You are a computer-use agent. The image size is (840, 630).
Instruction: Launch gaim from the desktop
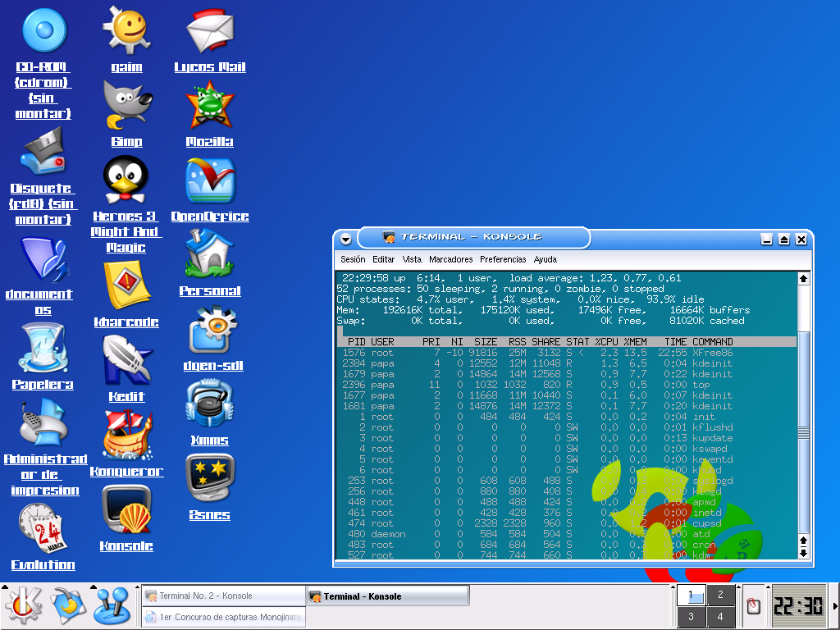tap(126, 30)
